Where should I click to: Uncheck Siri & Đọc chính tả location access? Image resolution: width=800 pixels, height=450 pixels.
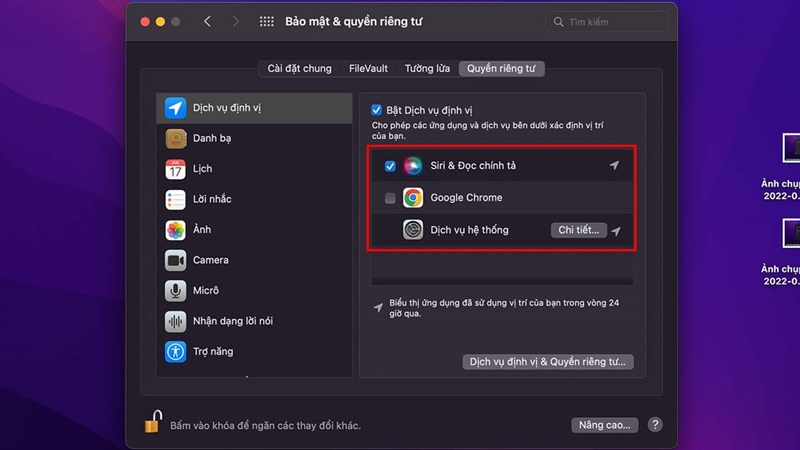click(390, 166)
